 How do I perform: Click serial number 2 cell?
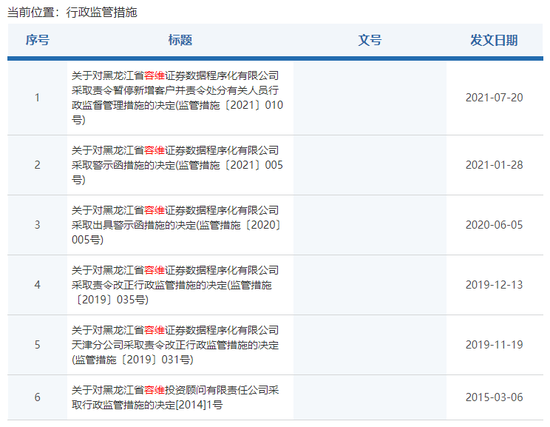pos(37,165)
